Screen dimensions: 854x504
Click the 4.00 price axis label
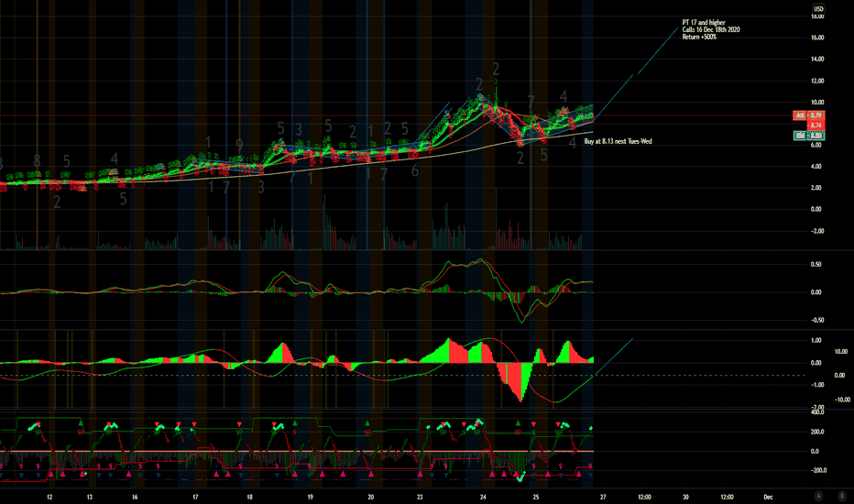[x=816, y=166]
